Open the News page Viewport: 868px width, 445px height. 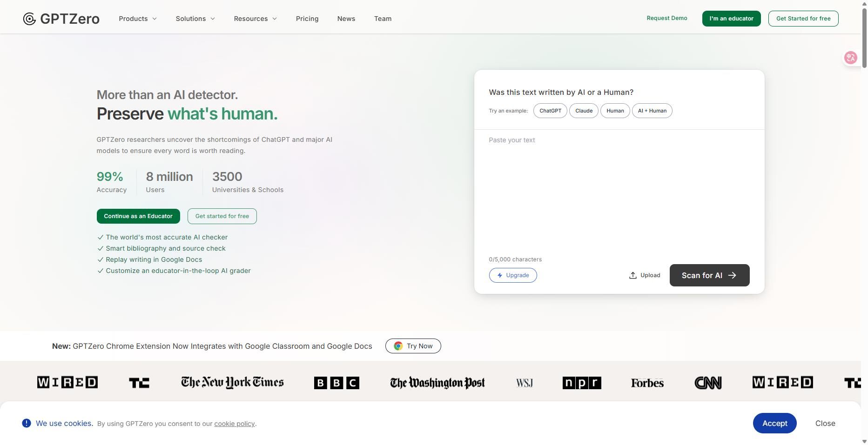pos(346,19)
